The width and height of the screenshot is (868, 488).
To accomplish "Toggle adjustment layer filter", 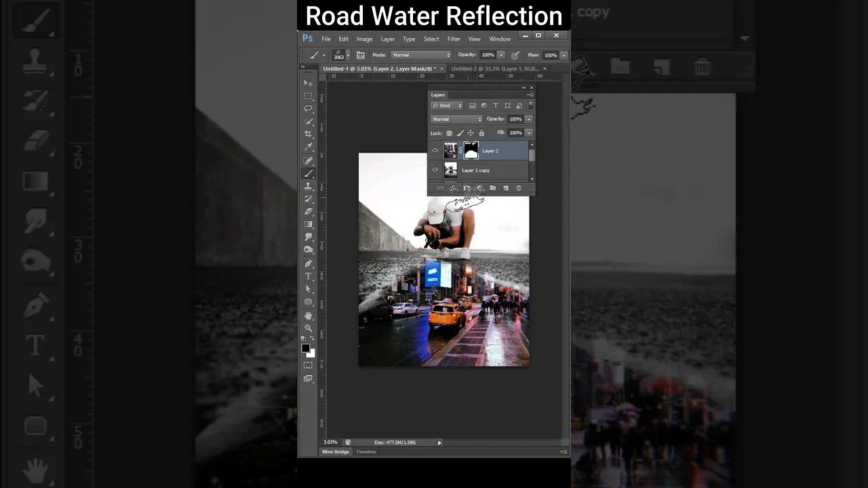I will pos(484,106).
